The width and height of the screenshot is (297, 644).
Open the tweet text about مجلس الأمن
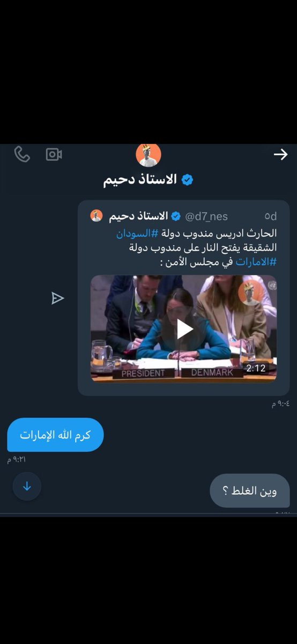[197, 247]
